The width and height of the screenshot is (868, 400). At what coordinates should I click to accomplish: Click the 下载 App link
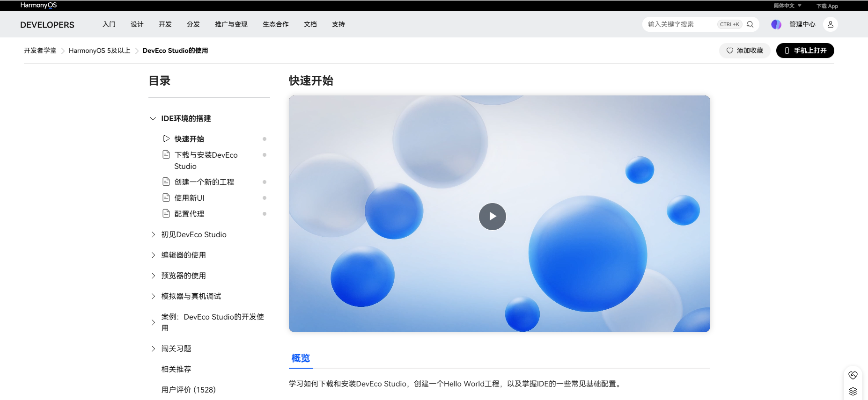827,6
